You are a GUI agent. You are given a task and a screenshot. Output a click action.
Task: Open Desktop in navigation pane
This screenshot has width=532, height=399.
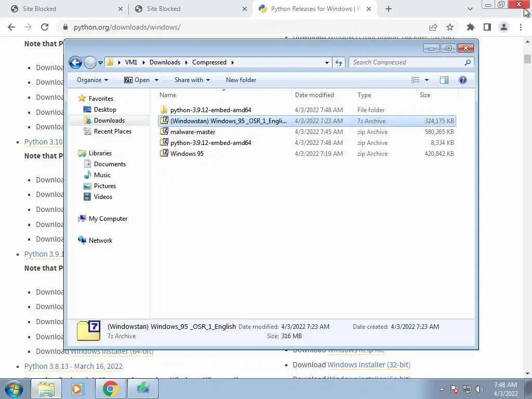[x=105, y=110]
